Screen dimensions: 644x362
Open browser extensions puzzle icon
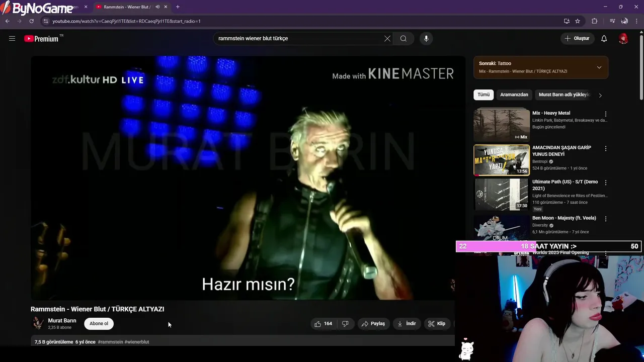click(595, 21)
